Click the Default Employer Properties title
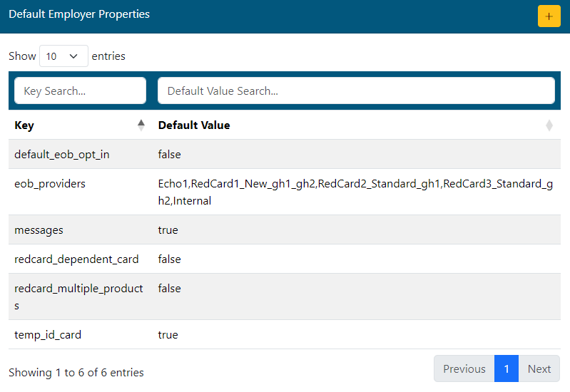Image resolution: width=570 pixels, height=392 pixels. tap(79, 14)
